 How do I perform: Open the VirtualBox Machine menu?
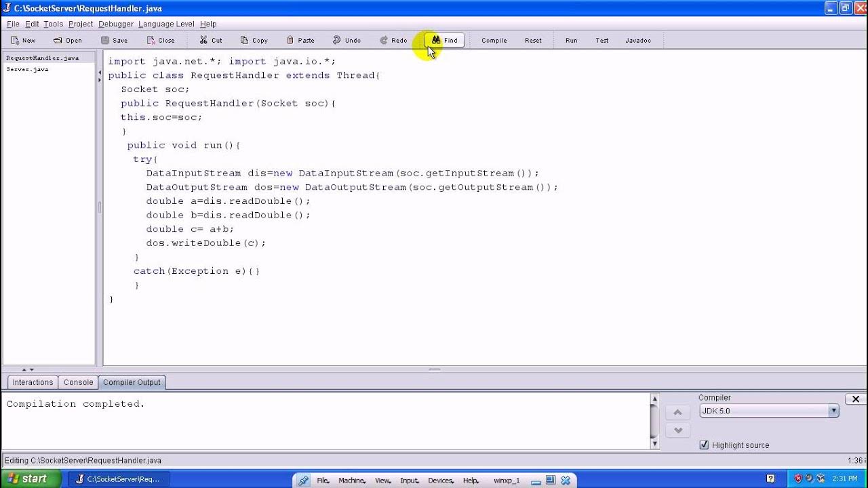[x=352, y=481]
